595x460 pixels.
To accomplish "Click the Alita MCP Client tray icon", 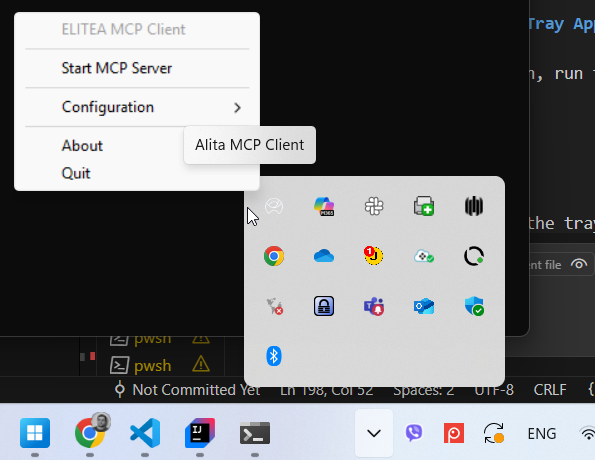I will (x=274, y=206).
